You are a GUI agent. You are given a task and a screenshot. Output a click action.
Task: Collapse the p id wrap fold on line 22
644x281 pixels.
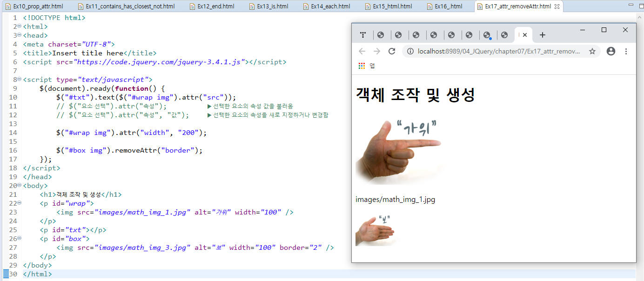(x=19, y=203)
